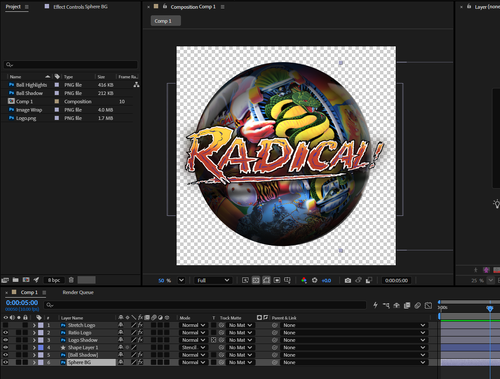The width and height of the screenshot is (500, 379).
Task: Click the 0:00:05:00 preview time in viewer
Action: click(x=396, y=280)
